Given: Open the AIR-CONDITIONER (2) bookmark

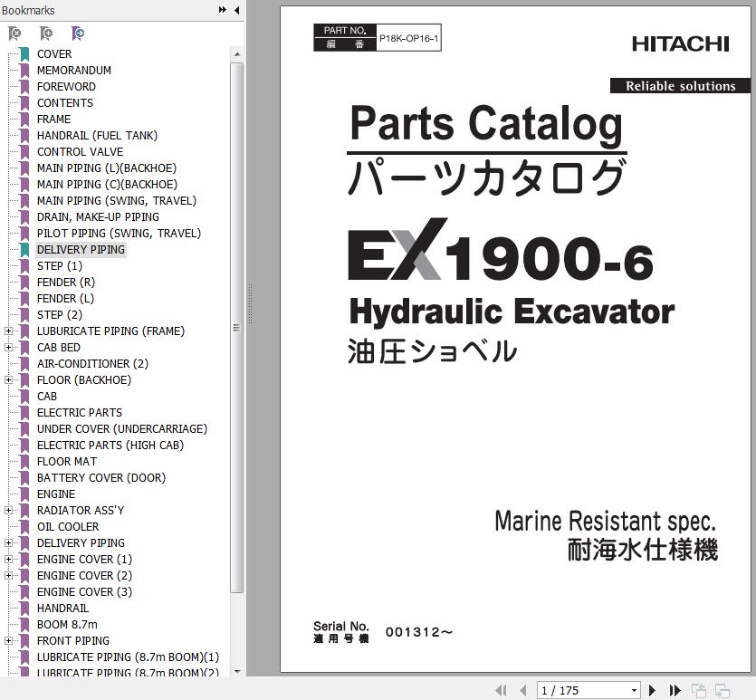Looking at the screenshot, I should (x=92, y=364).
